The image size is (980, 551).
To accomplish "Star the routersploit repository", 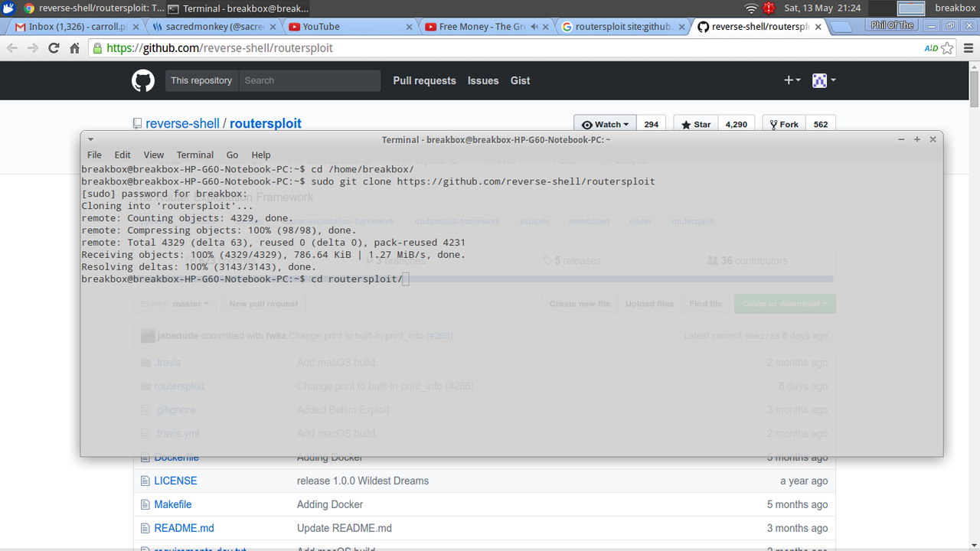I will [x=695, y=123].
